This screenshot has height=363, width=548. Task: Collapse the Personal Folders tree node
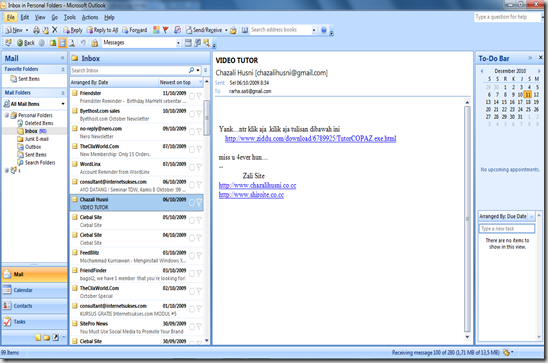pos(7,115)
